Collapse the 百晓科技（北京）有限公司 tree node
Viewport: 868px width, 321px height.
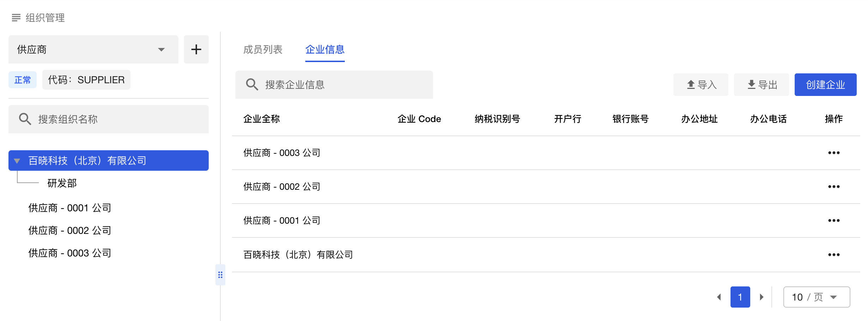[17, 161]
